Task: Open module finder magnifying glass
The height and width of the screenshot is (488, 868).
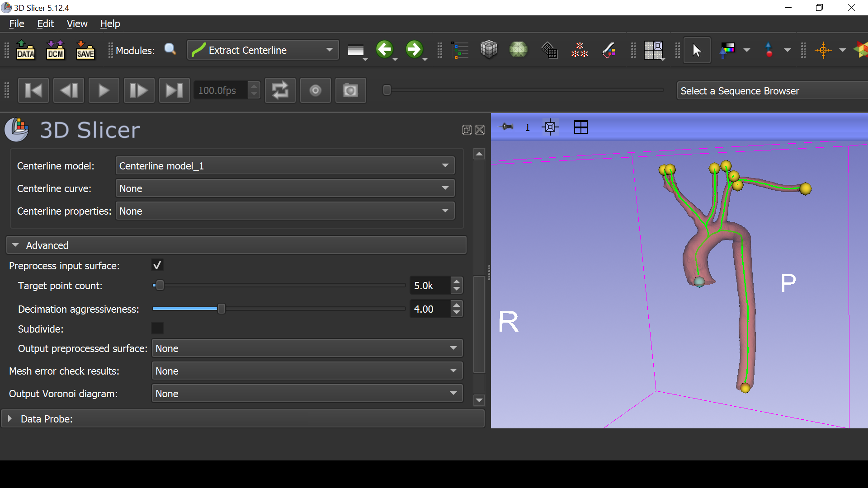Action: 170,50
